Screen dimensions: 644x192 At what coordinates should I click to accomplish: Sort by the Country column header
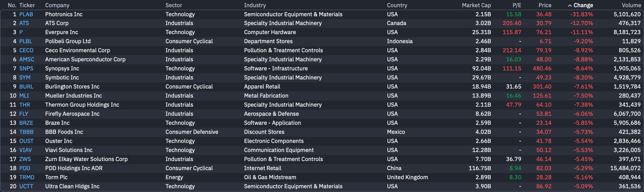click(397, 5)
